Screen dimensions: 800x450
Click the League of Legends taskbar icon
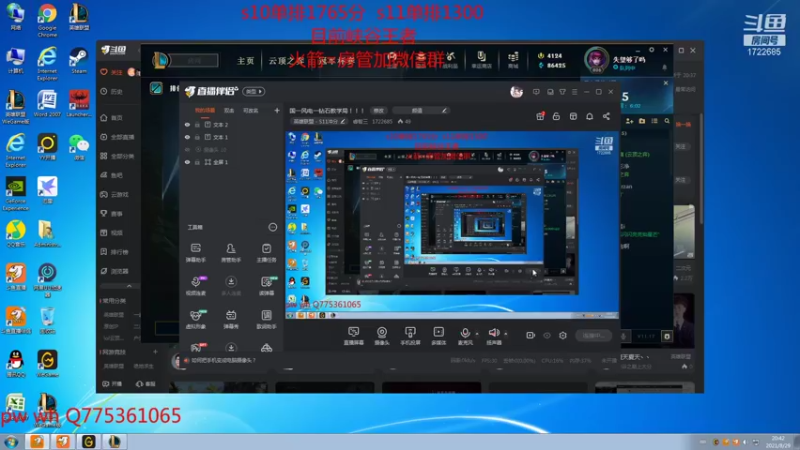point(114,441)
